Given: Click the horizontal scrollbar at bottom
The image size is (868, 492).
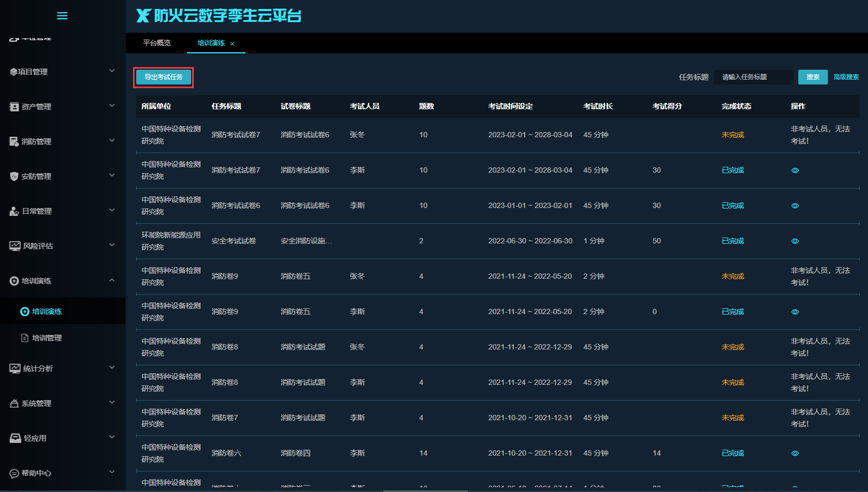Looking at the screenshot, I should [426, 490].
